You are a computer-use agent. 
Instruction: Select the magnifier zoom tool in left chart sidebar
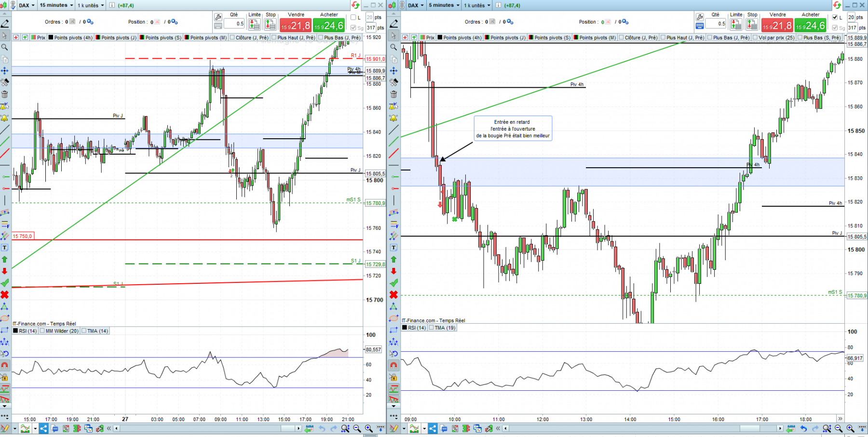pyautogui.click(x=5, y=47)
